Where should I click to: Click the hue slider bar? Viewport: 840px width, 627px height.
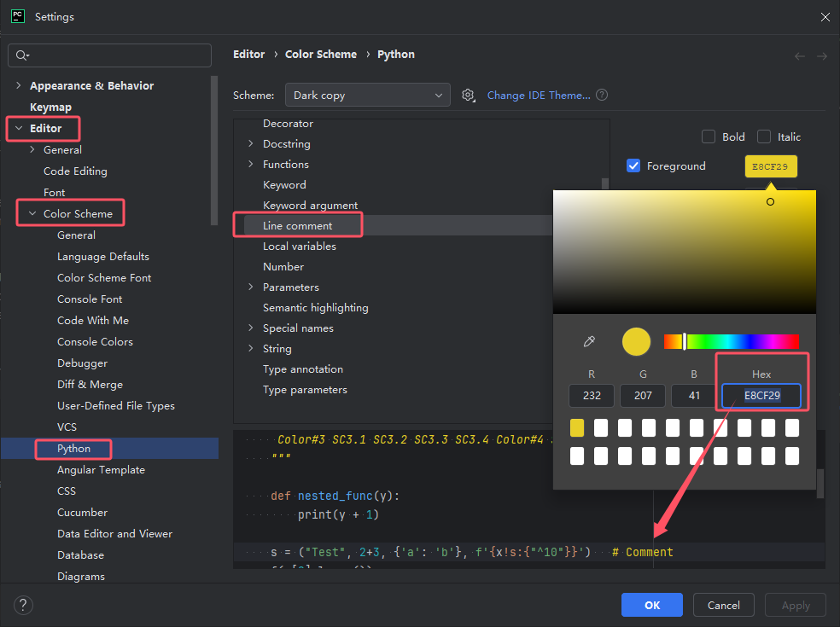pos(732,341)
